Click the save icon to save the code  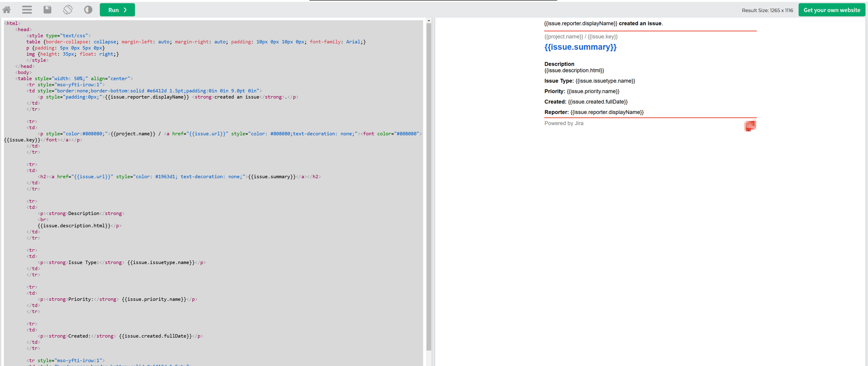coord(47,10)
